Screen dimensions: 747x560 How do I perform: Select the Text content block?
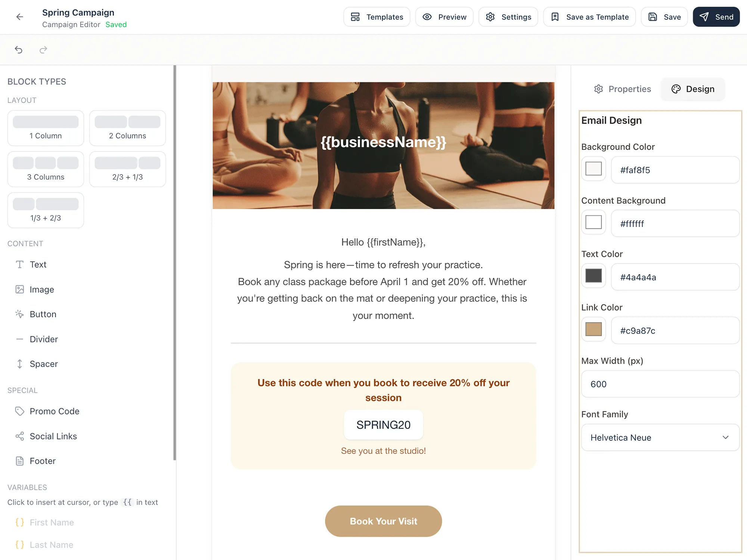tap(38, 264)
